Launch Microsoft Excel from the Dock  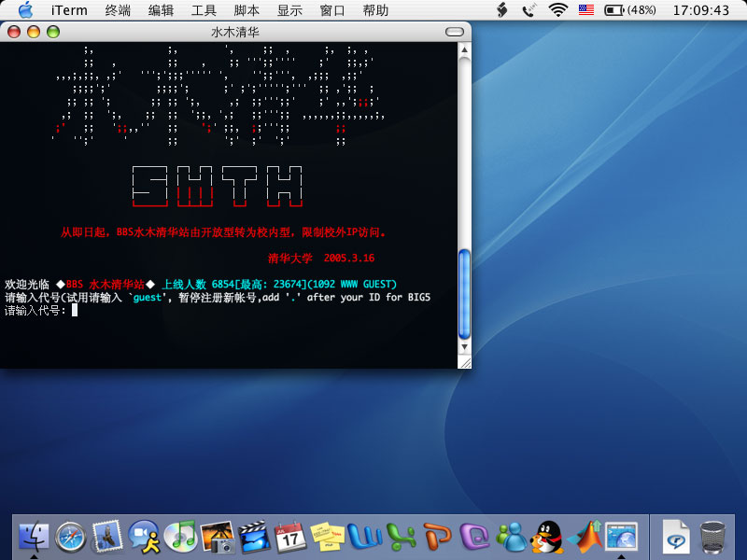pos(402,538)
